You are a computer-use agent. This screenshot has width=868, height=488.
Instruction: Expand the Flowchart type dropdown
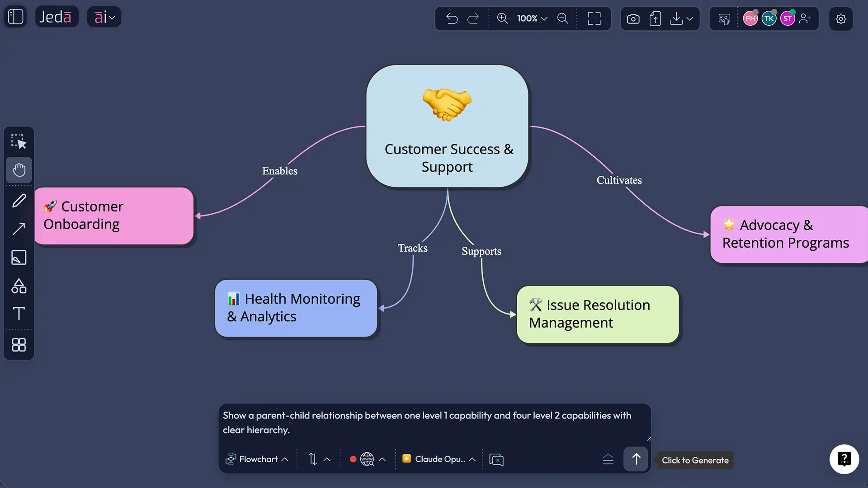[257, 459]
